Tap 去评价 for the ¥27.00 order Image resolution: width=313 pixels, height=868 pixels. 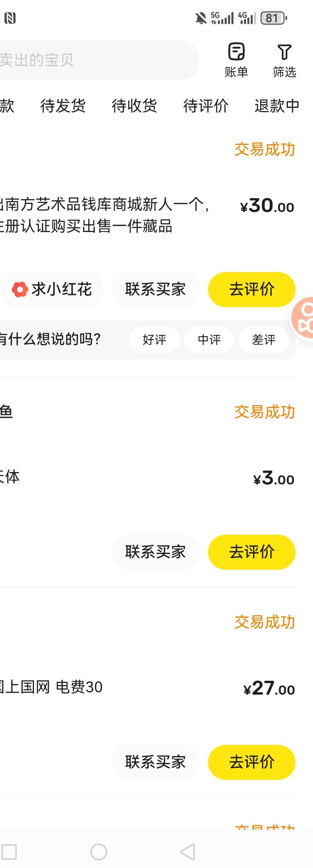[251, 762]
